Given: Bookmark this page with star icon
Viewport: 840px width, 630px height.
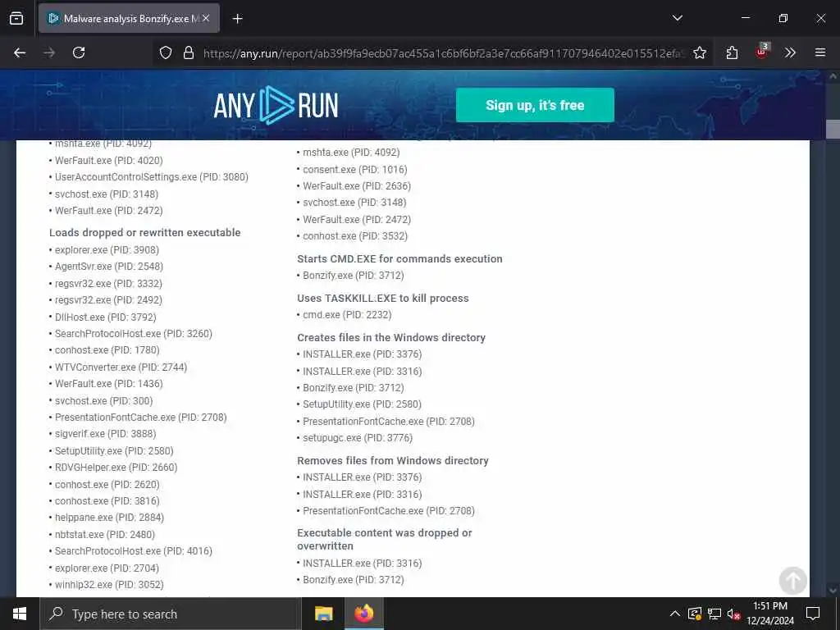Looking at the screenshot, I should point(699,52).
